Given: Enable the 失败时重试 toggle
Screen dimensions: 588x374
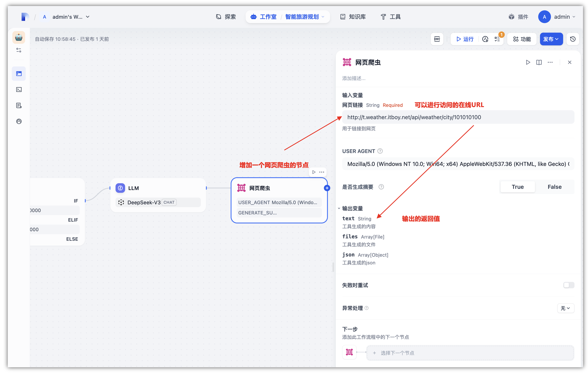Looking at the screenshot, I should point(569,285).
